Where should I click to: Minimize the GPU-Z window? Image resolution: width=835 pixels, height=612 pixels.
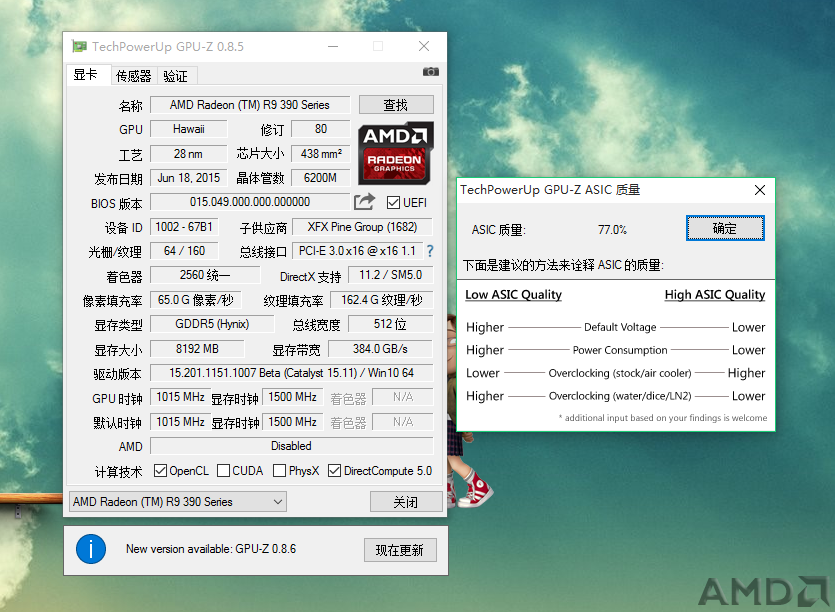click(333, 46)
